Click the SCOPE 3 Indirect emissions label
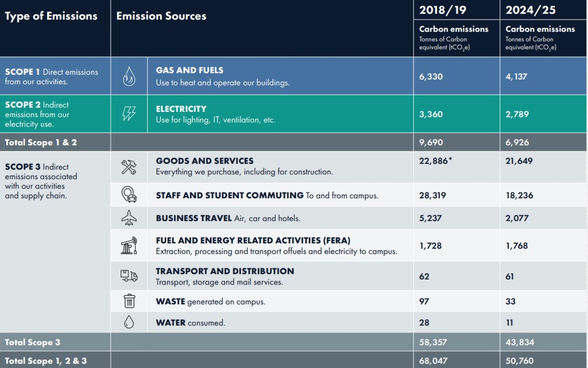 click(x=41, y=181)
